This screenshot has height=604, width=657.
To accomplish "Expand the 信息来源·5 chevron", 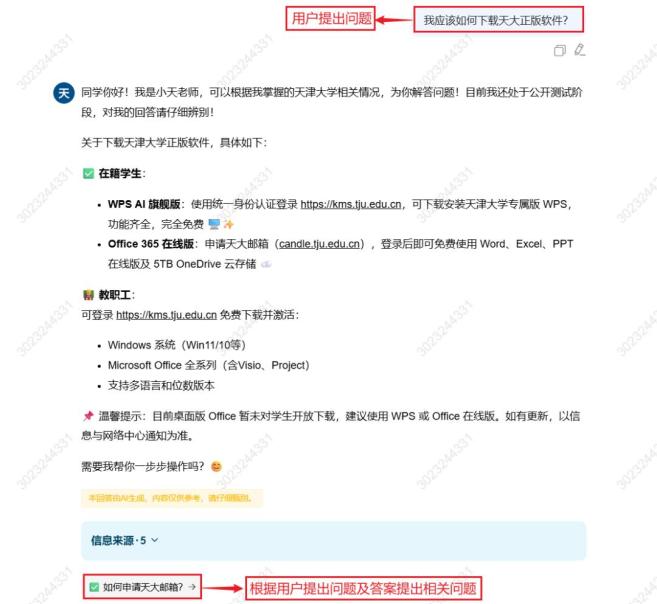I will point(155,540).
